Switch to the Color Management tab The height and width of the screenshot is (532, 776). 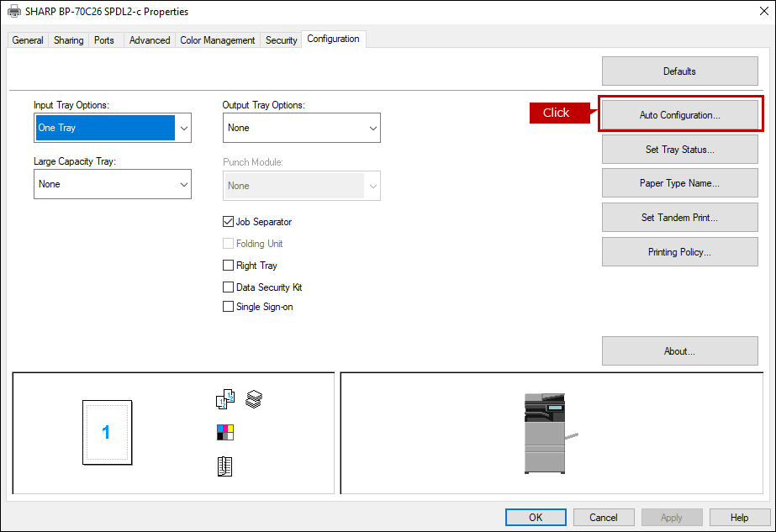(217, 40)
